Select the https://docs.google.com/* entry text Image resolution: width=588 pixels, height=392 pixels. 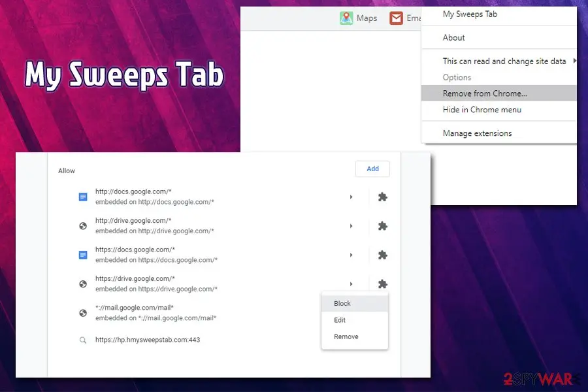tap(135, 250)
